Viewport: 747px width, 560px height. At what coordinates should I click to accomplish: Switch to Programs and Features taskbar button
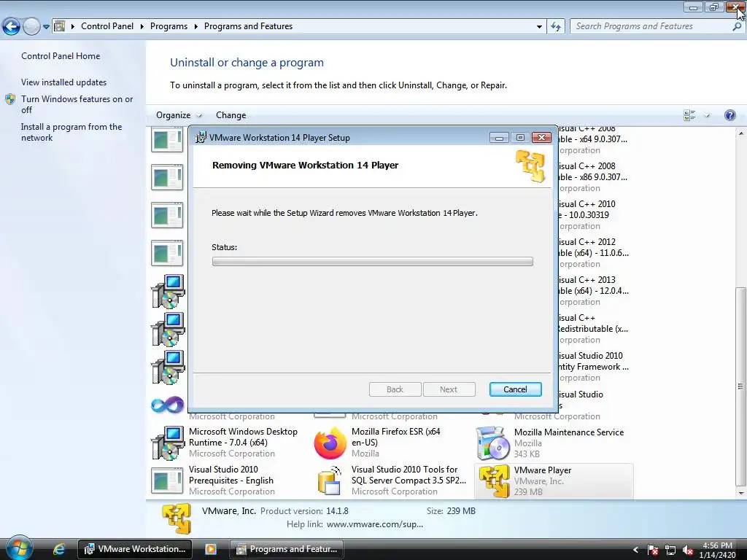point(287,549)
